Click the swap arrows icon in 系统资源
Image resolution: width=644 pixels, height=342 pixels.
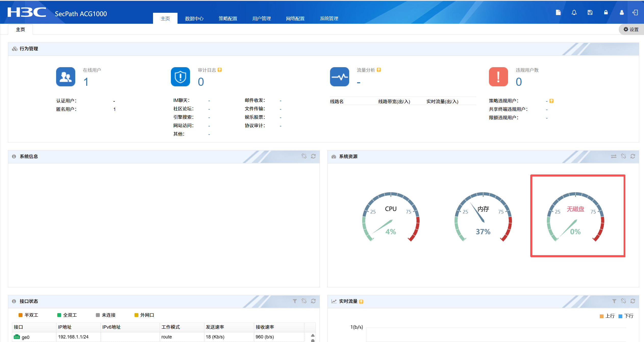[x=614, y=156]
